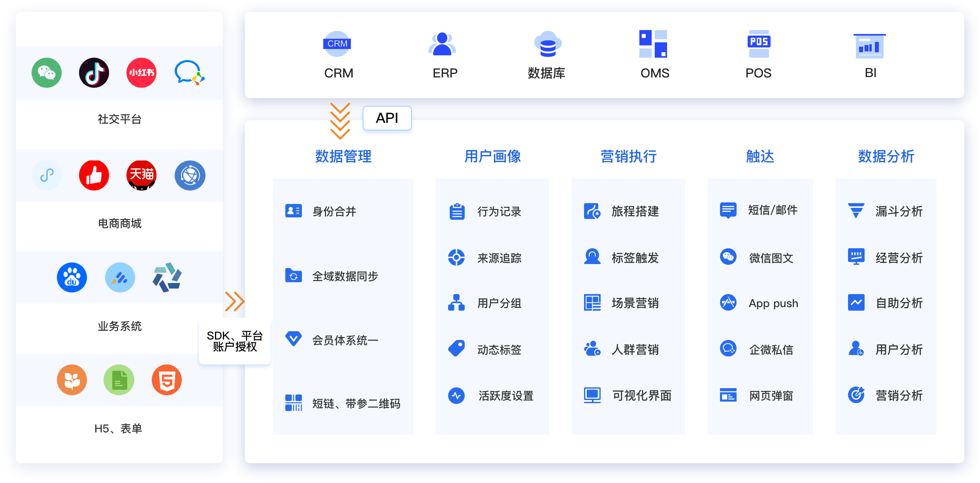This screenshot has height=483, width=980.
Task: Click the 用户分析 text
Action: point(899,349)
